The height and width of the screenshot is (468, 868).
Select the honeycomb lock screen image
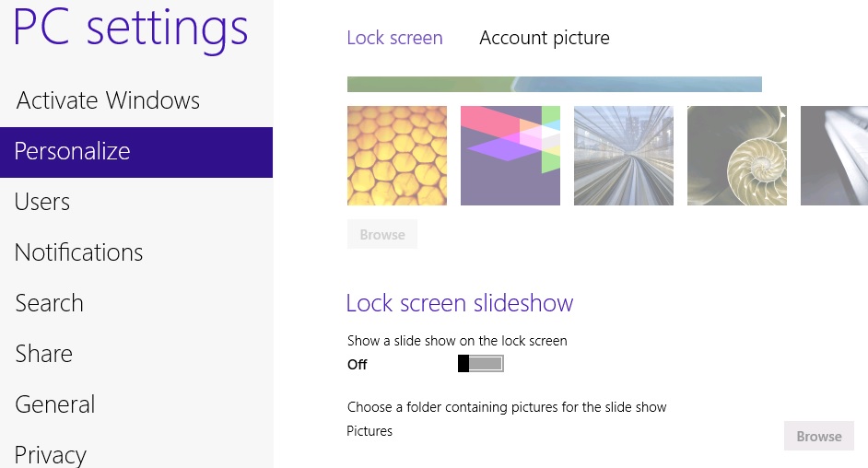(397, 156)
